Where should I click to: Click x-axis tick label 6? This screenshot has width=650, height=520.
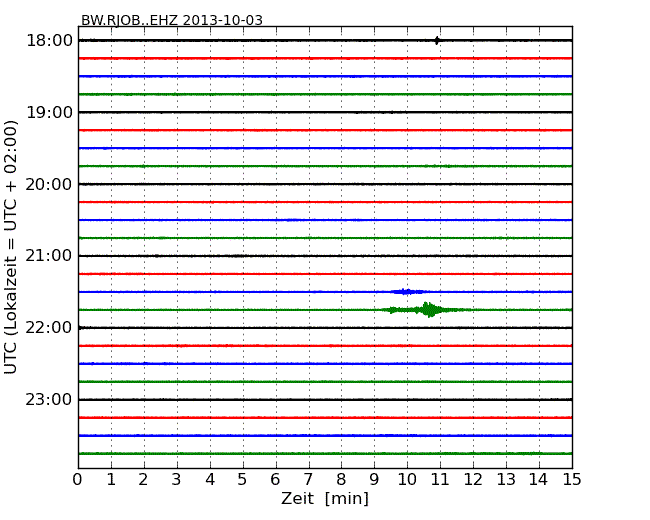(x=276, y=480)
